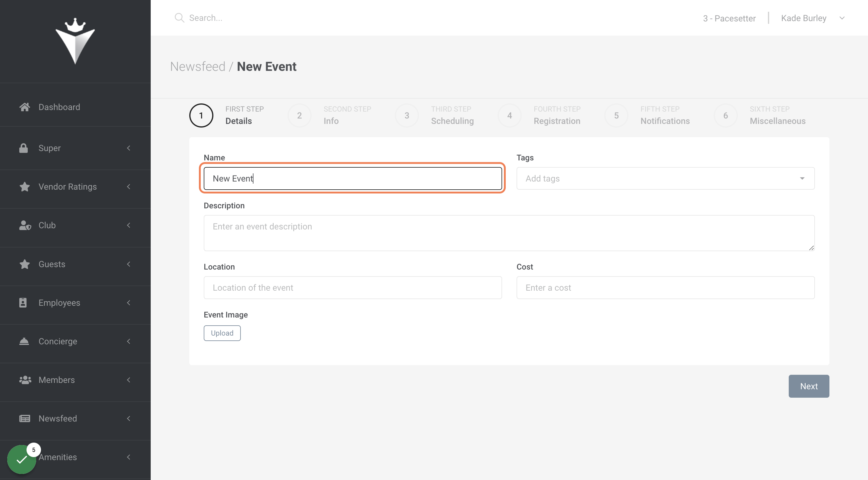Open the Add tags dropdown

(802, 178)
